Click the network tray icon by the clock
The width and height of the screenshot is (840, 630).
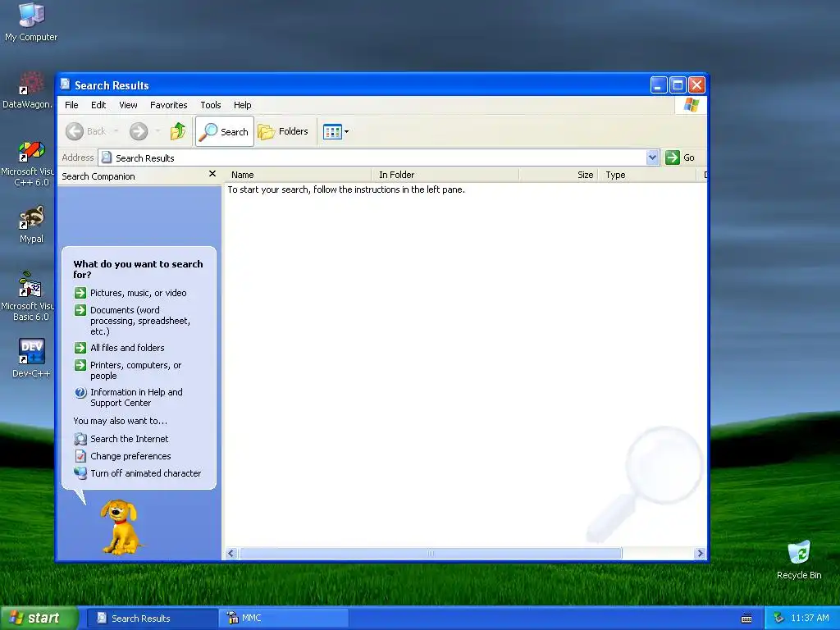pos(778,619)
